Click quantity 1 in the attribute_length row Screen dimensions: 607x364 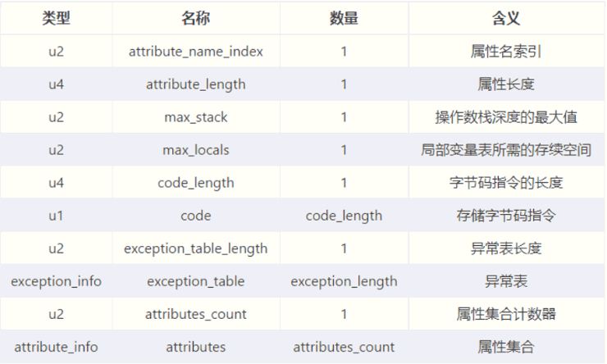click(x=344, y=84)
